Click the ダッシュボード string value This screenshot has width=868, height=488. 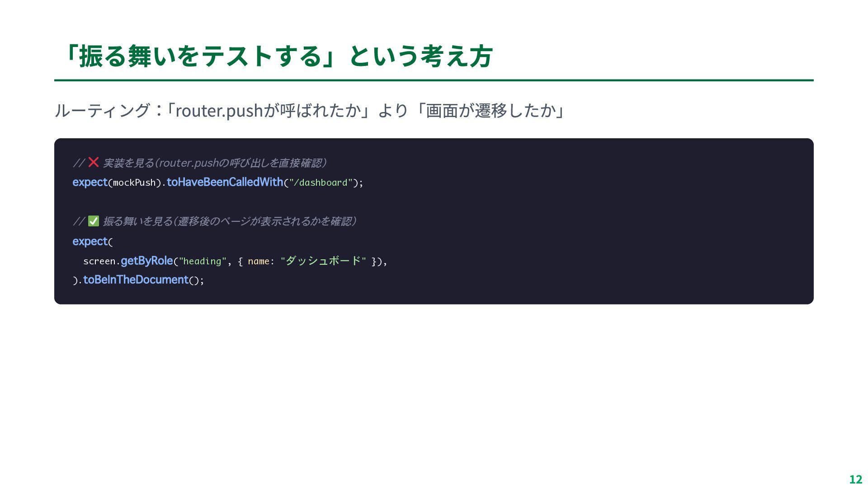[323, 261]
